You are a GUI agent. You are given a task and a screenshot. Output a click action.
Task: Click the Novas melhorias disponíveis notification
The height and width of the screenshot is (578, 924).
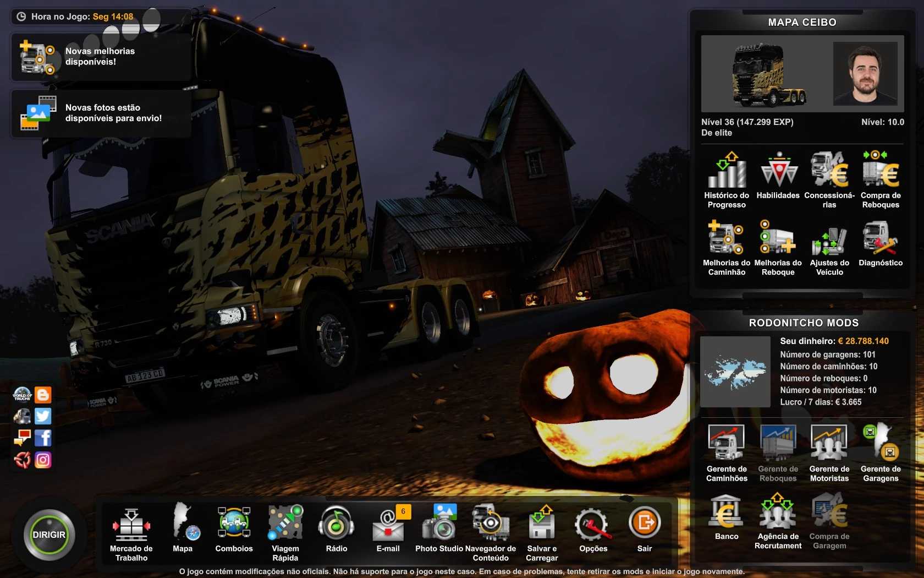click(x=101, y=57)
